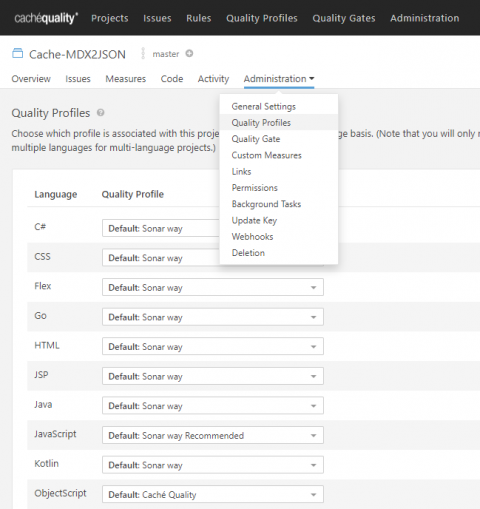The height and width of the screenshot is (509, 480).
Task: Select Links from the Administration menu
Action: pyautogui.click(x=279, y=172)
